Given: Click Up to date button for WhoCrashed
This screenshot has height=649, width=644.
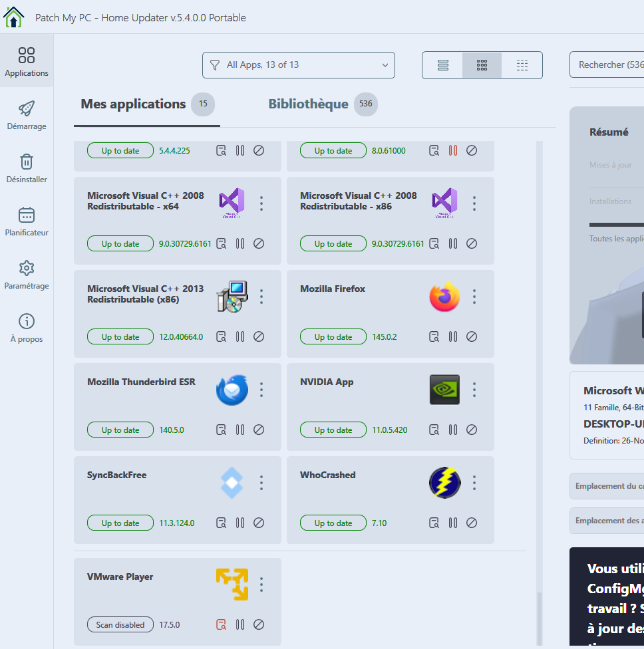Looking at the screenshot, I should 333,523.
